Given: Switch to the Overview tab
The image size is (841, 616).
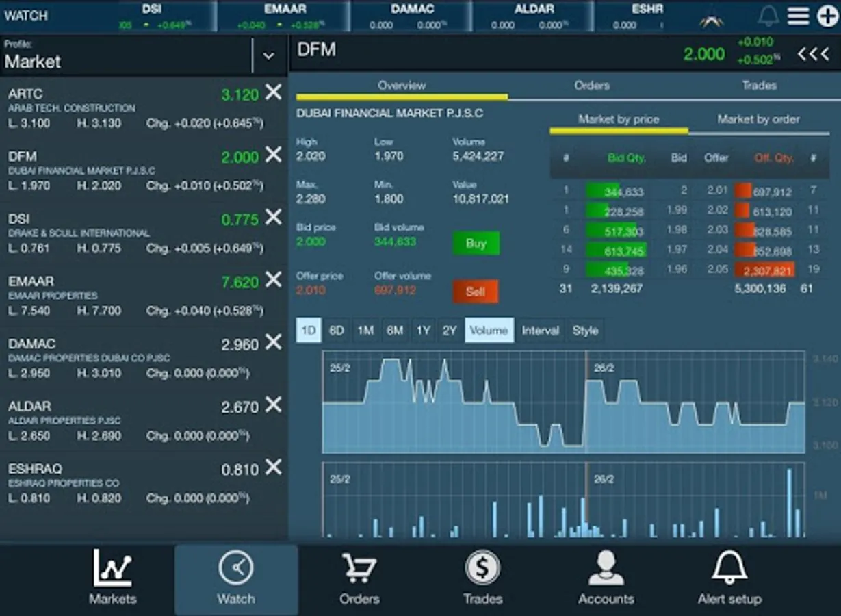Looking at the screenshot, I should coord(402,86).
